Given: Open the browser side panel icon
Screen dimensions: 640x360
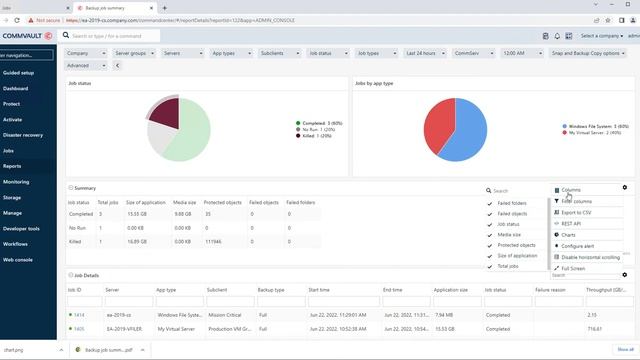Looking at the screenshot, I should [x=621, y=20].
